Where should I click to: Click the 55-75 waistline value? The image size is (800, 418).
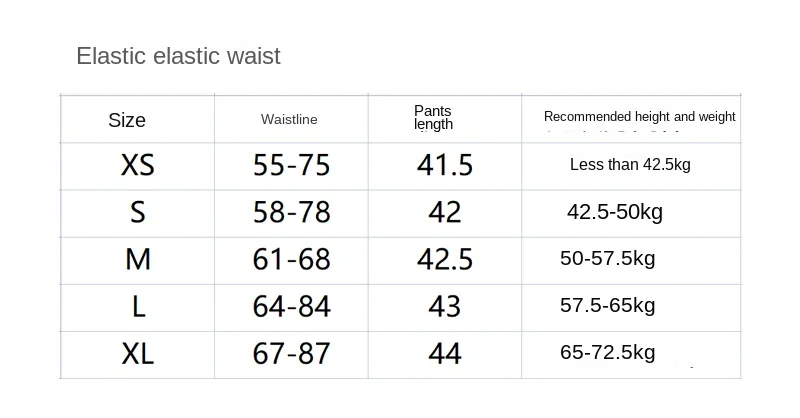[x=291, y=165]
